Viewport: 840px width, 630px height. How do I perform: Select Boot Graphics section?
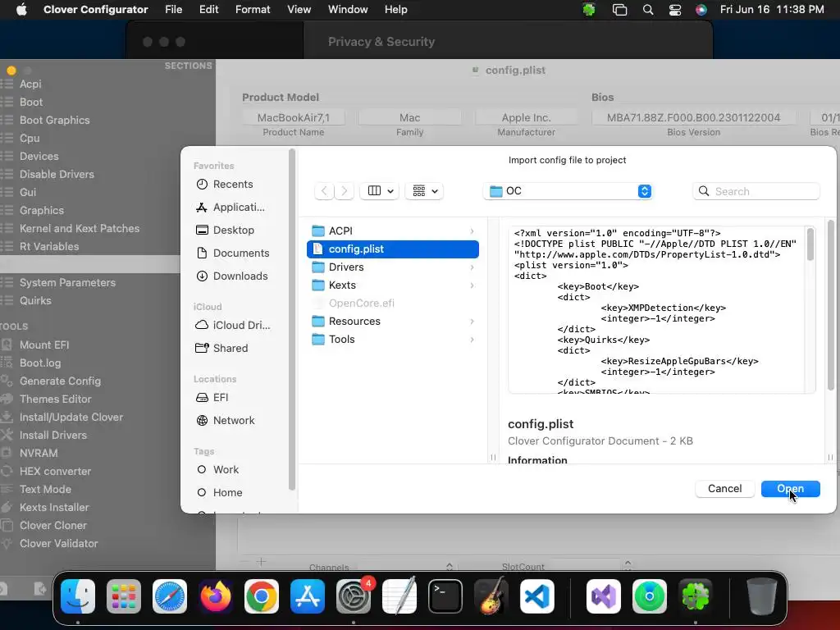coord(55,120)
